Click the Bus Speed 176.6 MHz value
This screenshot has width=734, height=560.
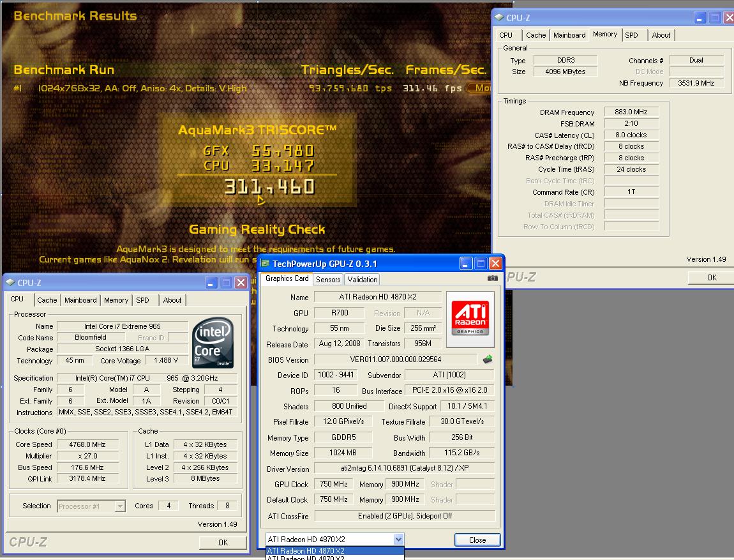coord(87,467)
